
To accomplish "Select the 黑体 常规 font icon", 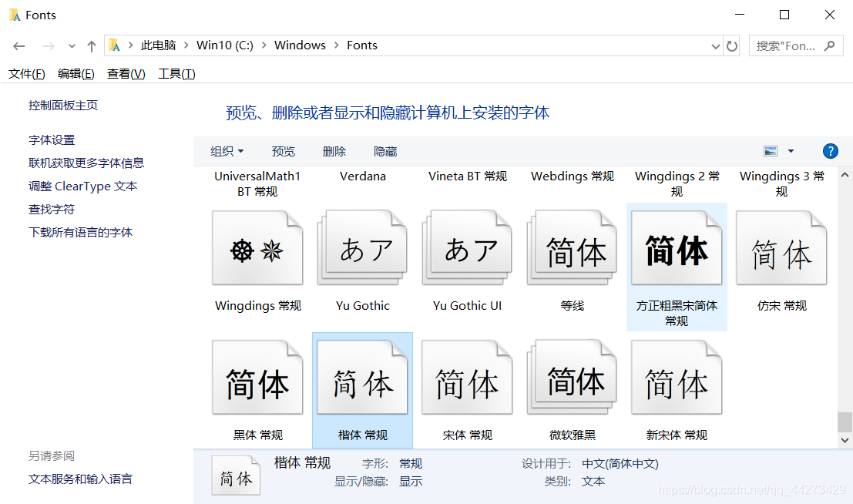I will pyautogui.click(x=257, y=378).
